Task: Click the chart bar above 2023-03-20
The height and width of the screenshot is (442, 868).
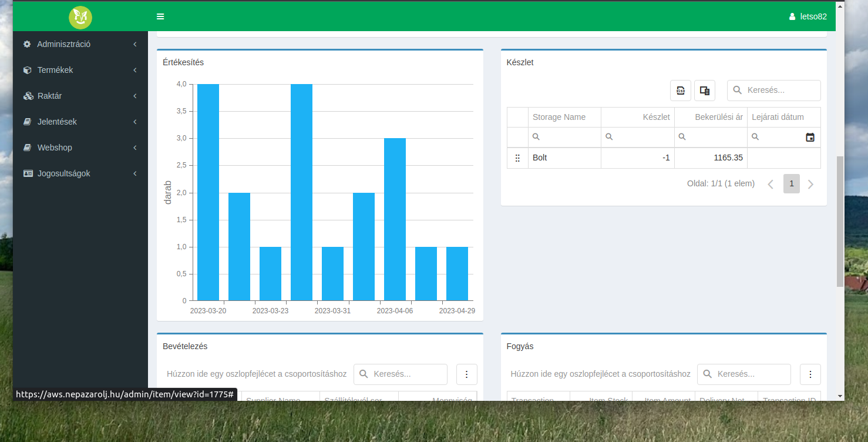Action: (x=208, y=192)
